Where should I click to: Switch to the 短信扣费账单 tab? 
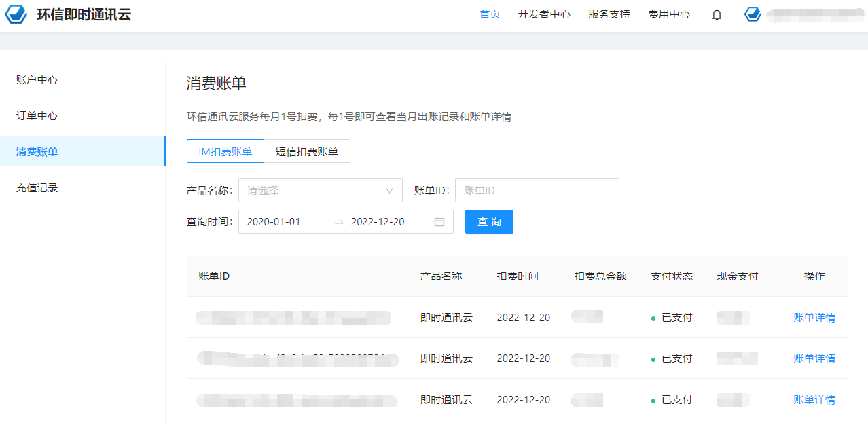(x=307, y=151)
